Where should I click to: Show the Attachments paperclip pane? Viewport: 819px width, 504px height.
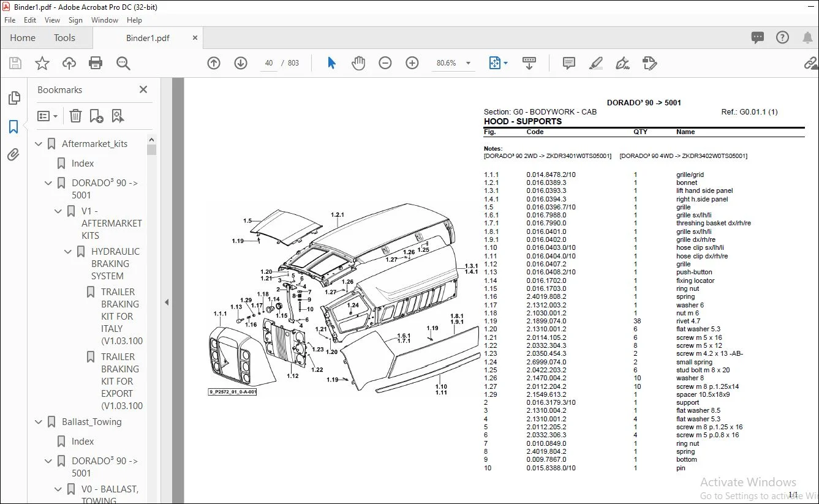point(13,155)
